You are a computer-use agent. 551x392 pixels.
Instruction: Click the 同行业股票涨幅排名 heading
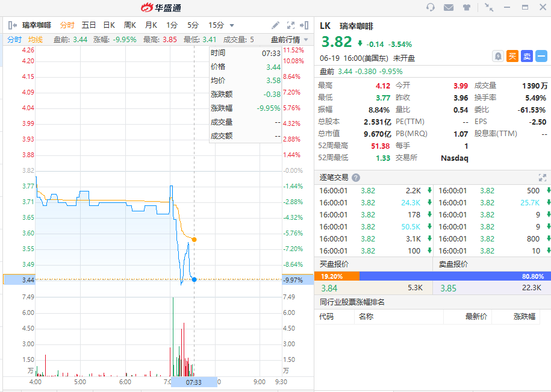tap(352, 302)
